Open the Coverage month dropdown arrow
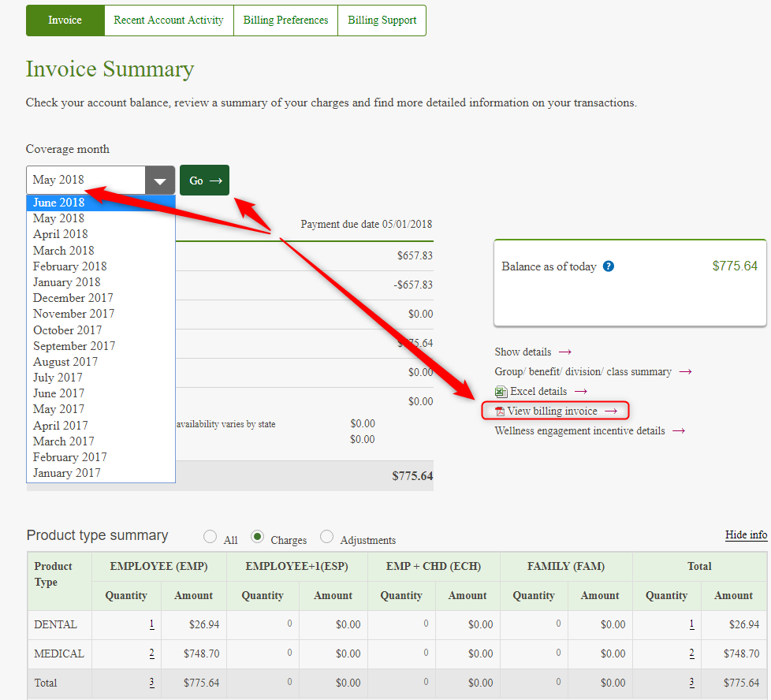This screenshot has width=771, height=700. click(x=160, y=181)
